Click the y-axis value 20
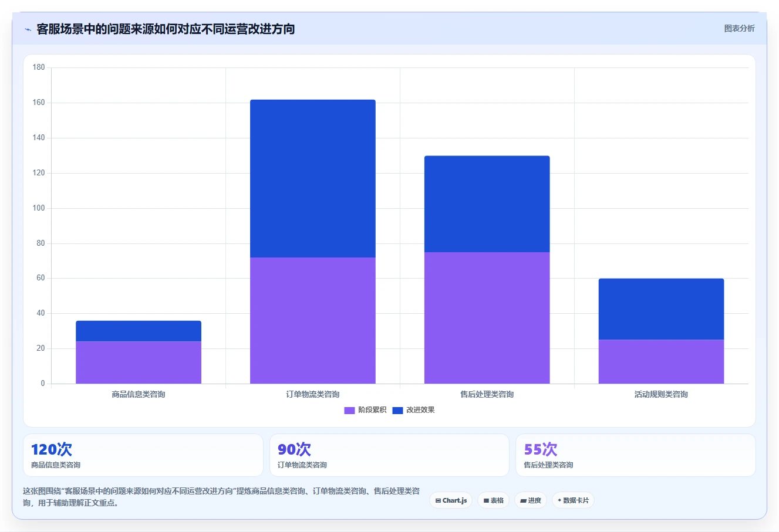This screenshot has width=779, height=532. [41, 348]
